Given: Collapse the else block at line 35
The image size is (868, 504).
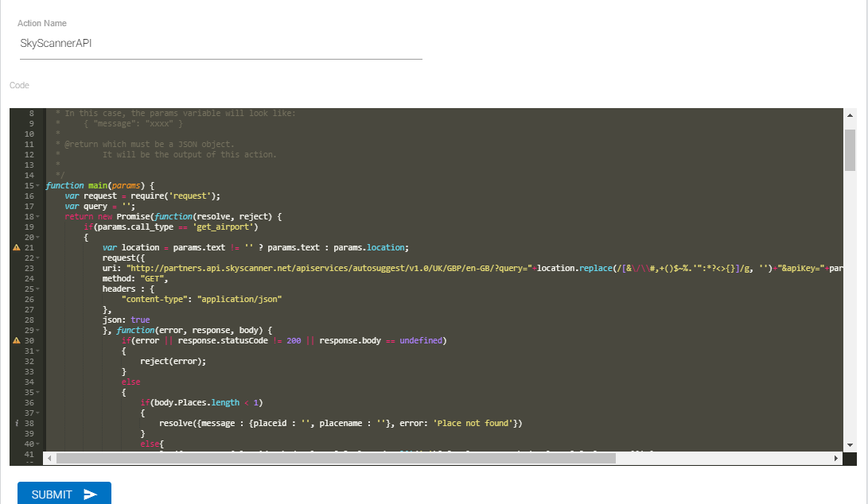Looking at the screenshot, I should (39, 393).
